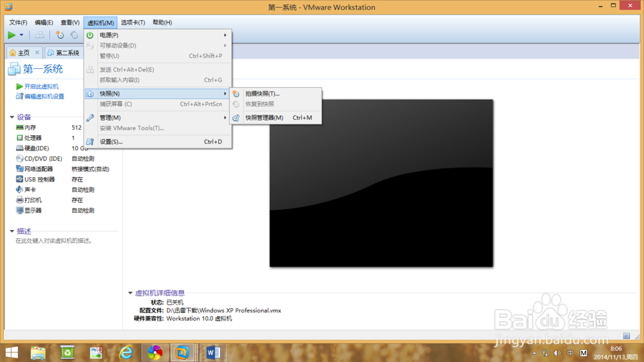Image resolution: width=644 pixels, height=362 pixels.
Task: Click the VMware Workstation taskbar icon
Action: 182,352
